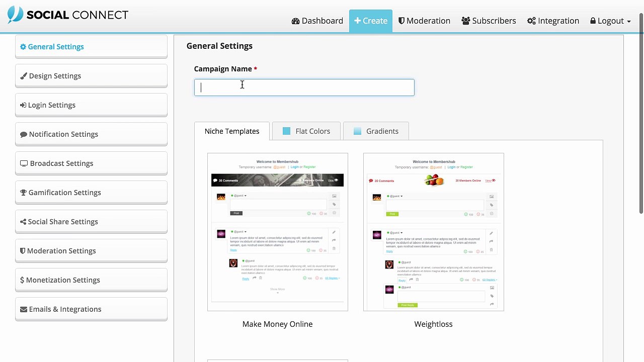Click the Monetization Settings dollar icon
The image size is (644, 362).
coord(22,280)
